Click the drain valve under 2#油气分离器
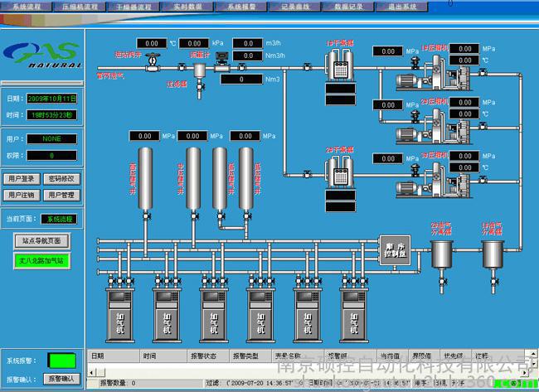 pyautogui.click(x=443, y=282)
